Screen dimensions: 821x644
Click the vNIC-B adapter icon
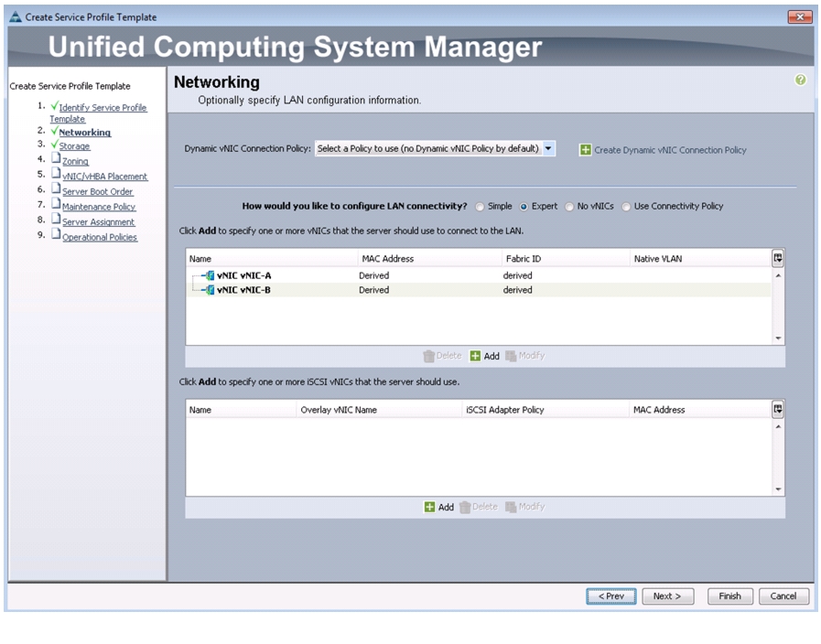pyautogui.click(x=209, y=290)
